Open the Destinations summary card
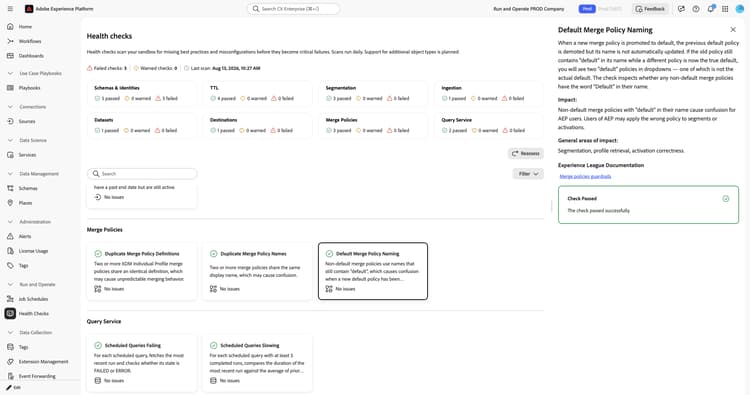Screen dimensions: 750x395 point(257,125)
